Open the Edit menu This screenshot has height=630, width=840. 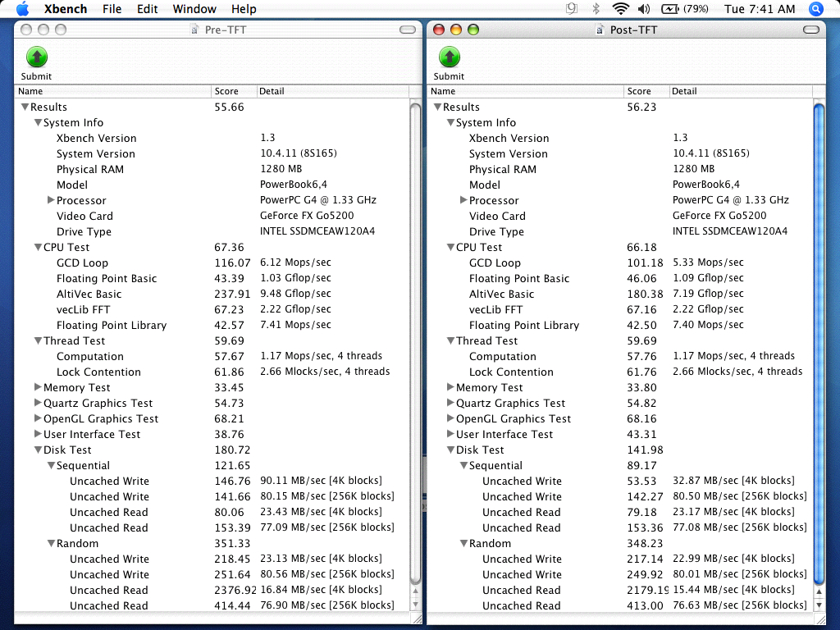[148, 8]
